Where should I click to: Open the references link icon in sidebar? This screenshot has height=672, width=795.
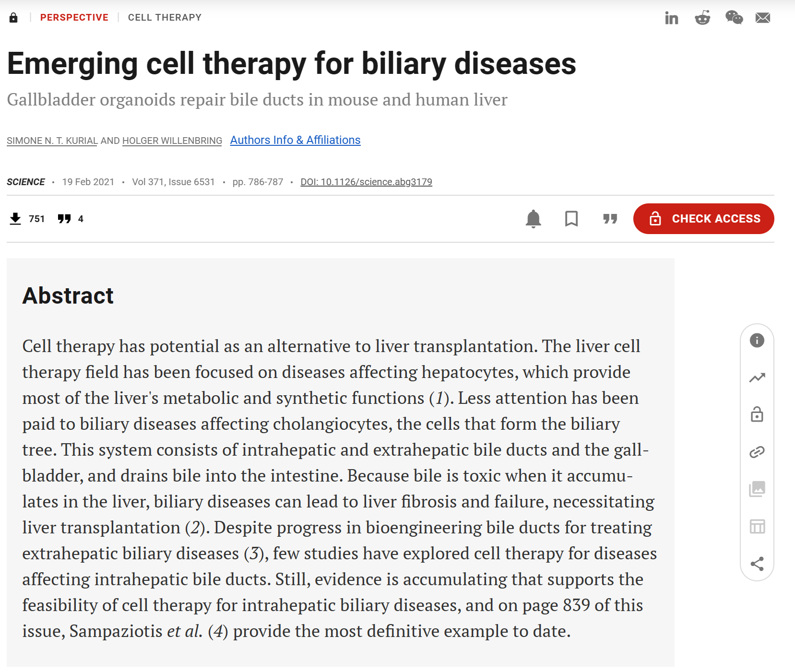[x=757, y=452]
